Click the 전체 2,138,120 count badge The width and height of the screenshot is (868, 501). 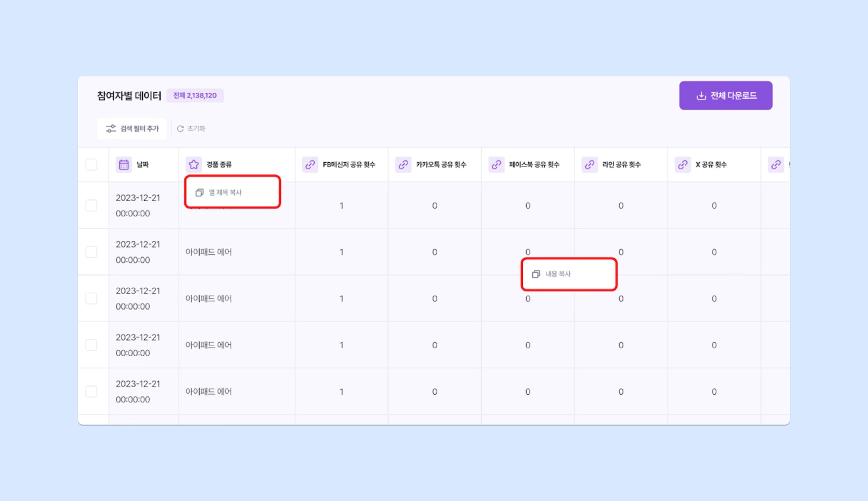(195, 95)
